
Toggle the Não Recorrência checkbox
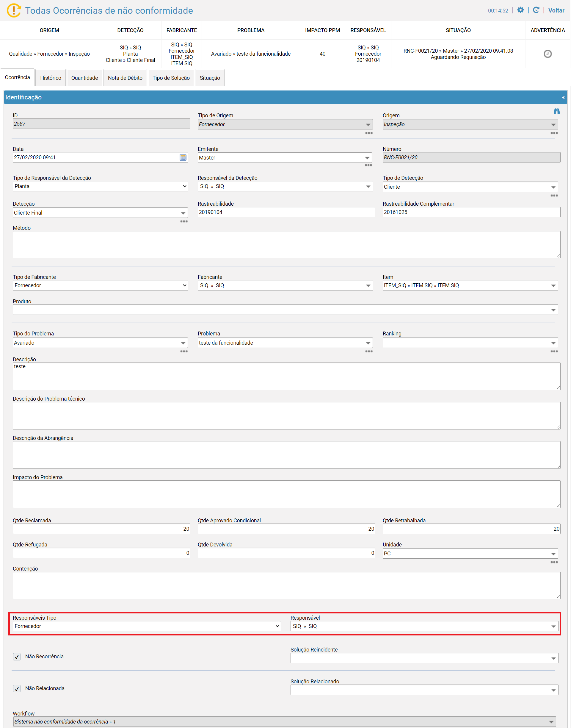pyautogui.click(x=17, y=657)
